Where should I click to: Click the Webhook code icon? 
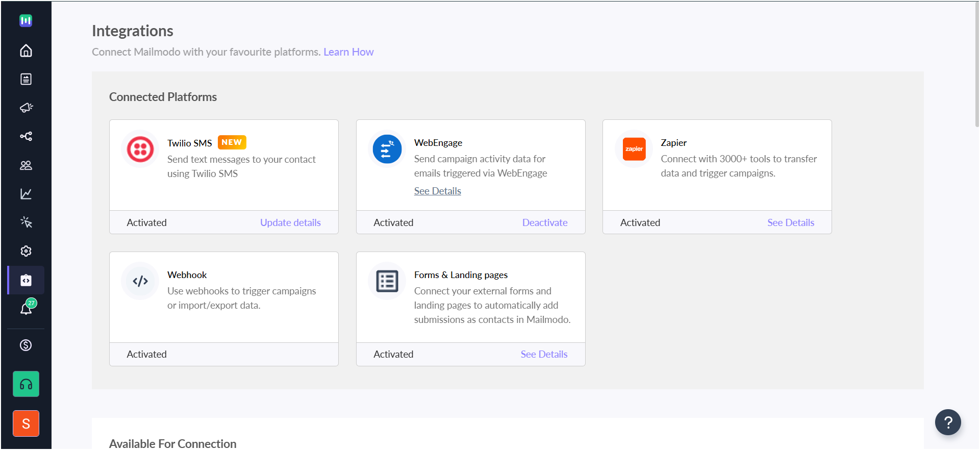tap(140, 281)
